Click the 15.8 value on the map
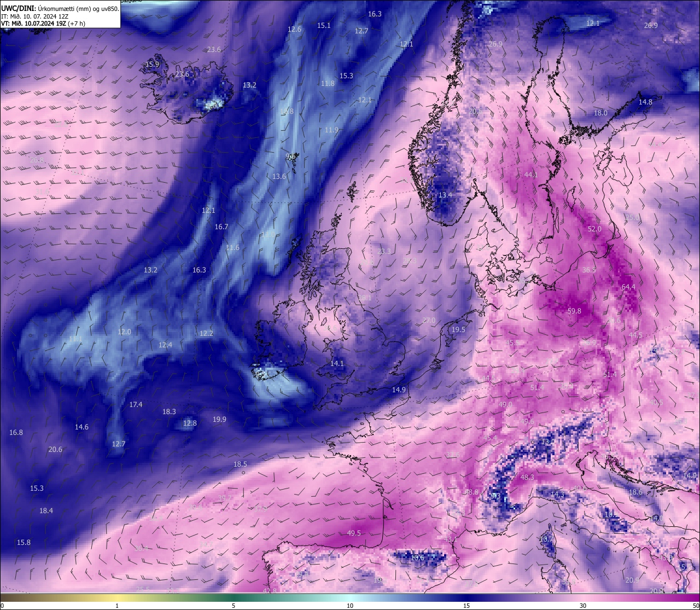Screen dimensions: 700x610 (24, 542)
